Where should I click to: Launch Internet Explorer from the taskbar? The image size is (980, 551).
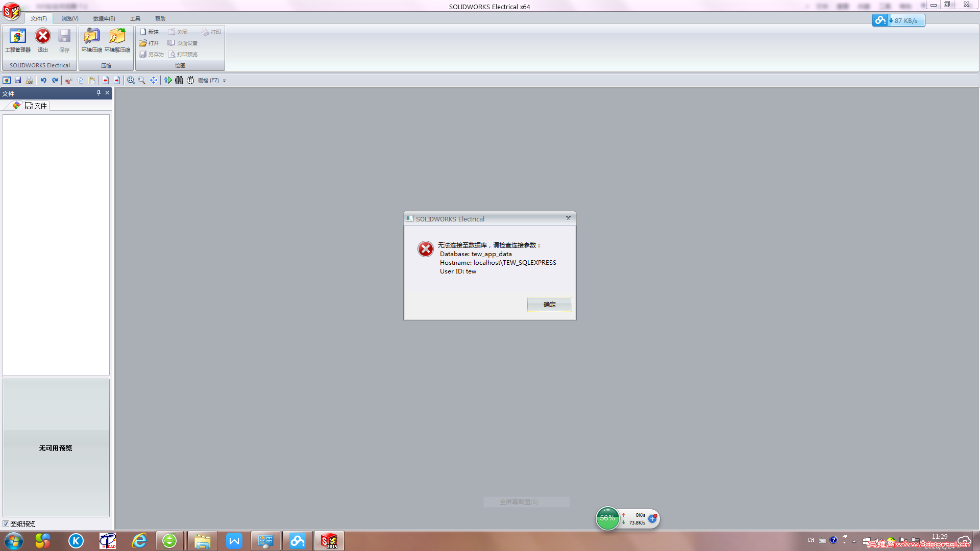pos(139,541)
